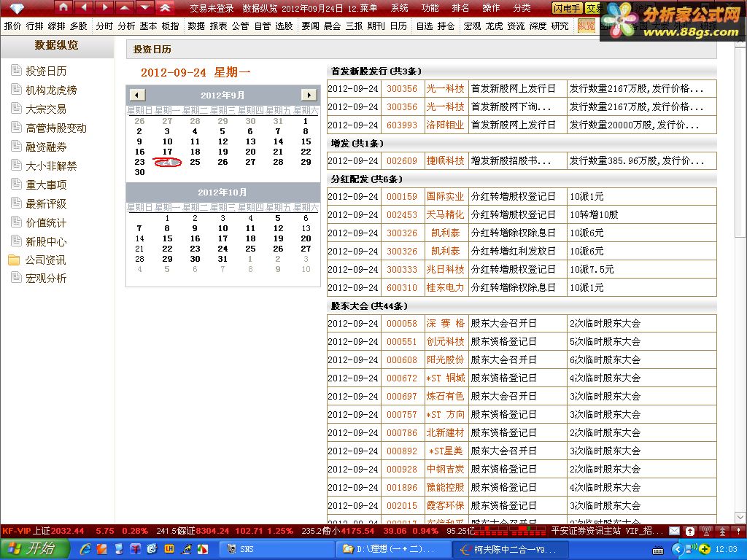Image resolution: width=747 pixels, height=560 pixels.
Task: Click 龙虎 in the toolbar
Action: point(495,26)
